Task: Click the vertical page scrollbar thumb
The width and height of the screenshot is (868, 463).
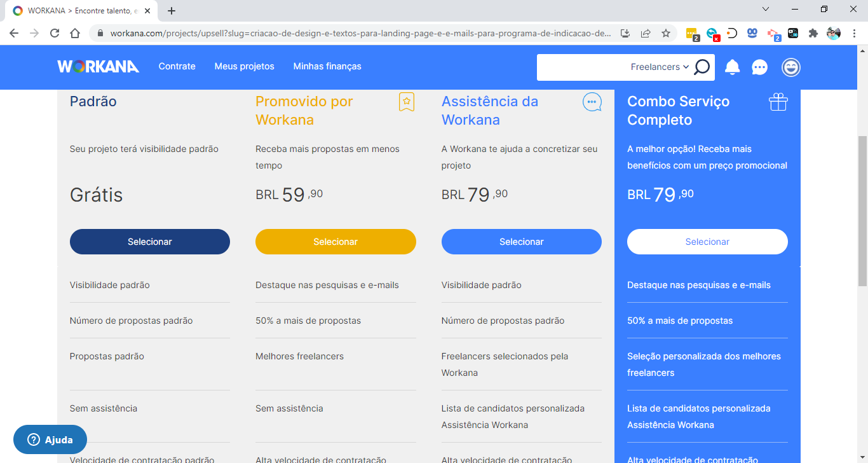Action: 862,210
